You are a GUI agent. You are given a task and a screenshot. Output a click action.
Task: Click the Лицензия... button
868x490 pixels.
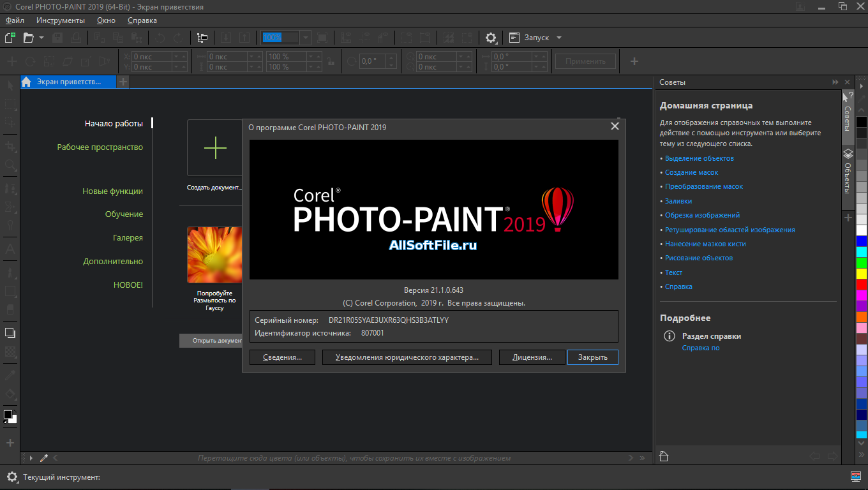pyautogui.click(x=532, y=357)
